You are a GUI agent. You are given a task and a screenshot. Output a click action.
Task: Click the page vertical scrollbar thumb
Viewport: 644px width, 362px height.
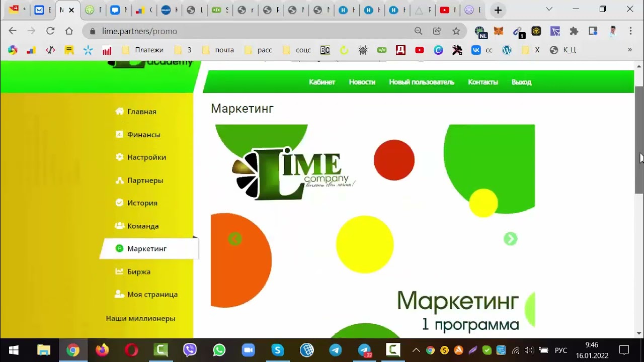639,140
